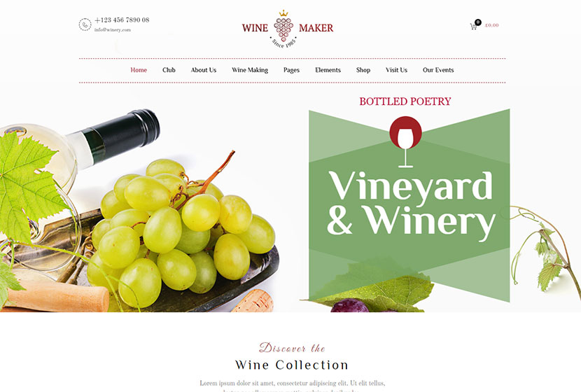Open the Home menu item
This screenshot has height=392, width=581.
point(139,70)
